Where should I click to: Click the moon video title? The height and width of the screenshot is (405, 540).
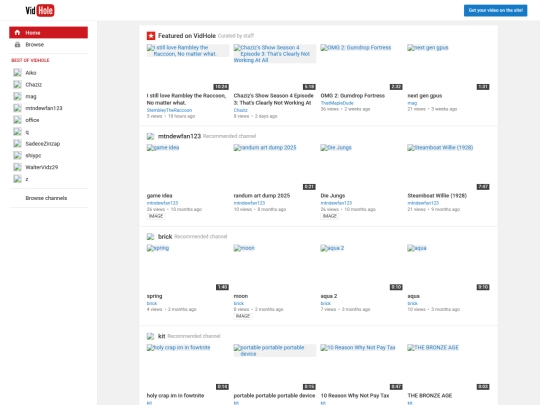pyautogui.click(x=241, y=296)
